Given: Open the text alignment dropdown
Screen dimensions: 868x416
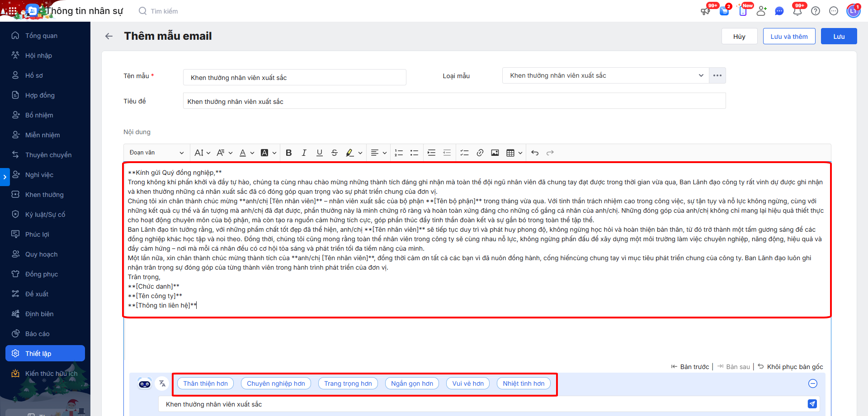Looking at the screenshot, I should coord(379,153).
